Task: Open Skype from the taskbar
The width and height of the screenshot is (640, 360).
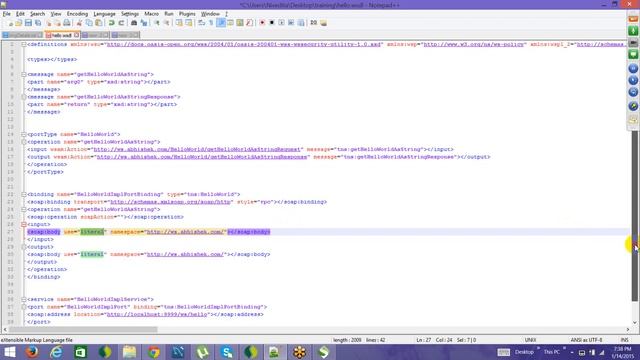Action: tap(227, 352)
